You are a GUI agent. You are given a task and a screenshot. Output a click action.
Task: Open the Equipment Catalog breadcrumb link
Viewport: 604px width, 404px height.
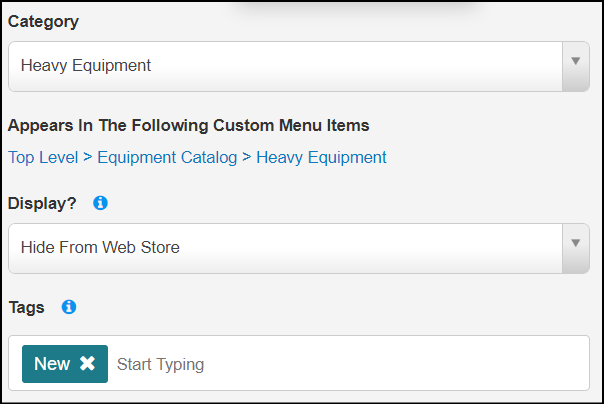167,157
